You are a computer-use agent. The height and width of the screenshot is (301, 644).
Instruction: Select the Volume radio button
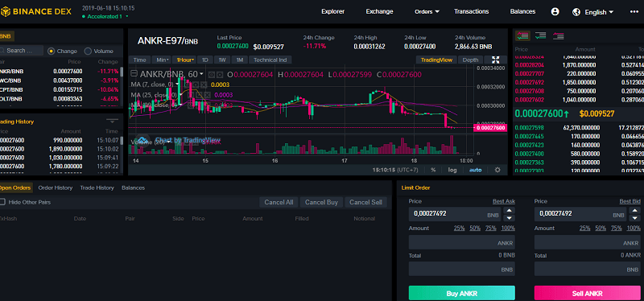[x=88, y=52]
